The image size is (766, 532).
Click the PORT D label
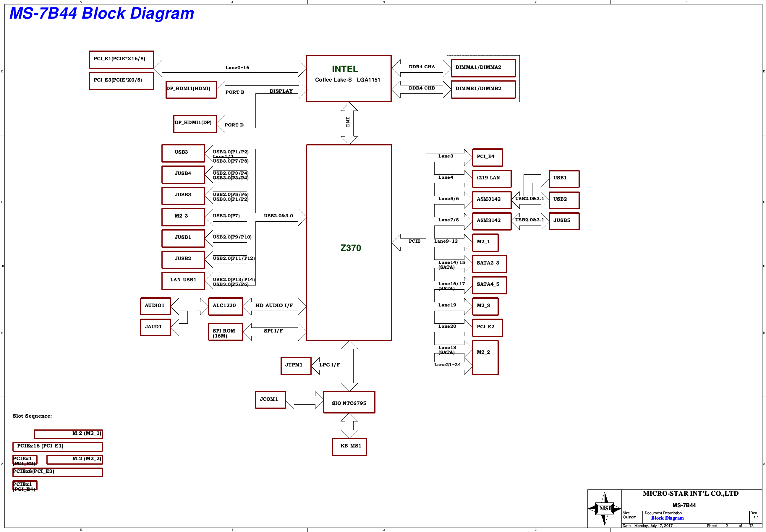tap(234, 125)
